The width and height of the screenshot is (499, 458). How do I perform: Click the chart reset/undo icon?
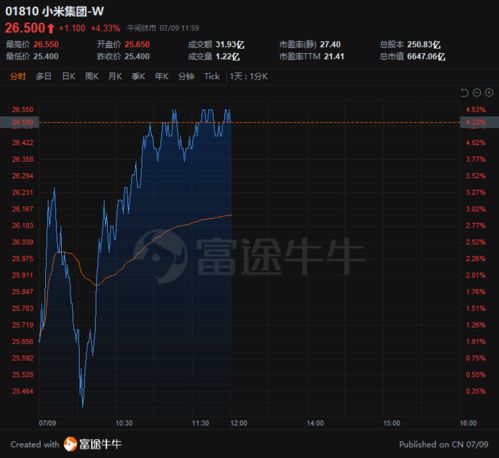coord(464,93)
